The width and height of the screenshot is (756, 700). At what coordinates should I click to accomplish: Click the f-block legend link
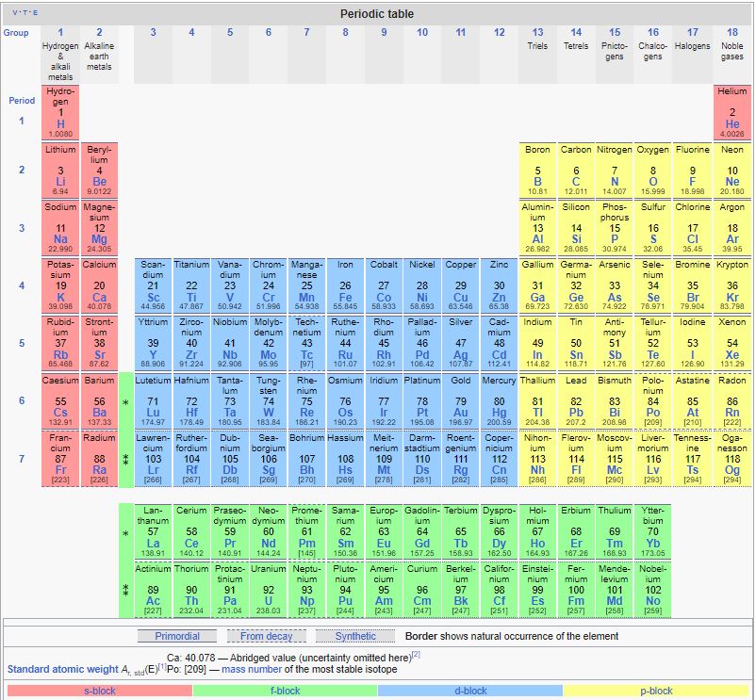(x=285, y=691)
